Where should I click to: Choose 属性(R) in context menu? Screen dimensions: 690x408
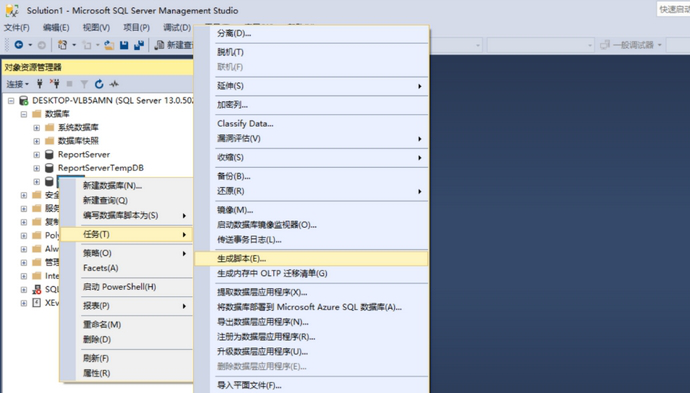click(127, 373)
